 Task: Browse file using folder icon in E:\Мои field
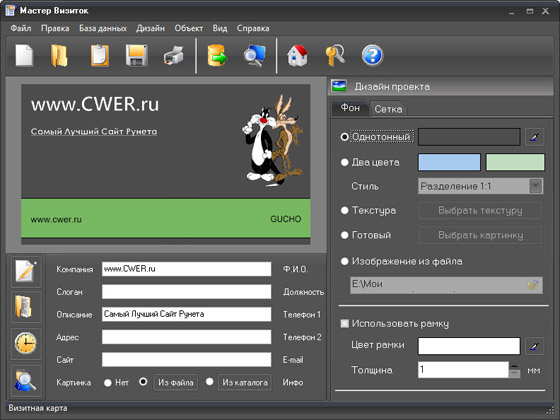[x=532, y=285]
